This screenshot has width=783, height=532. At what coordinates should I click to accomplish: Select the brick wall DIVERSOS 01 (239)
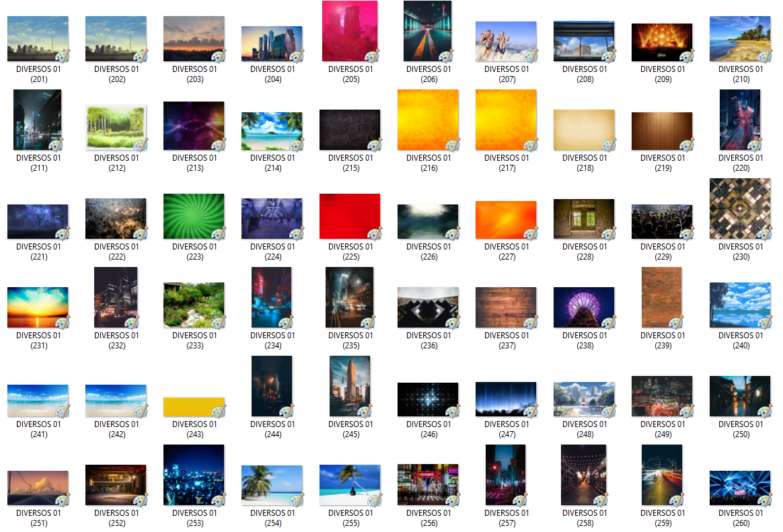(x=662, y=297)
